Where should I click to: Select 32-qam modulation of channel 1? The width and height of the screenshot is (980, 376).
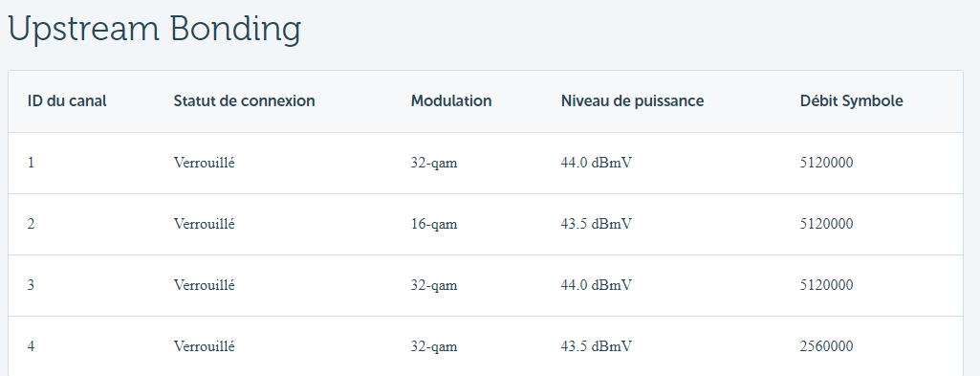(x=434, y=163)
